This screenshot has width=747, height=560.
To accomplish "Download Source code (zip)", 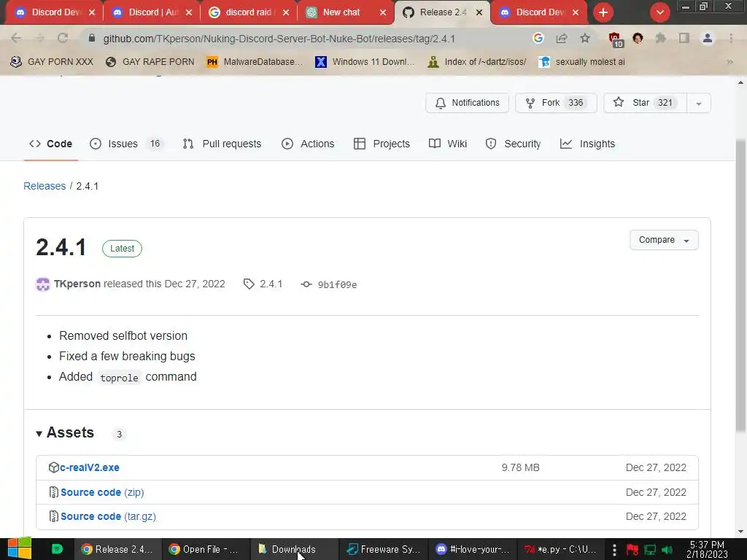I will click(102, 492).
